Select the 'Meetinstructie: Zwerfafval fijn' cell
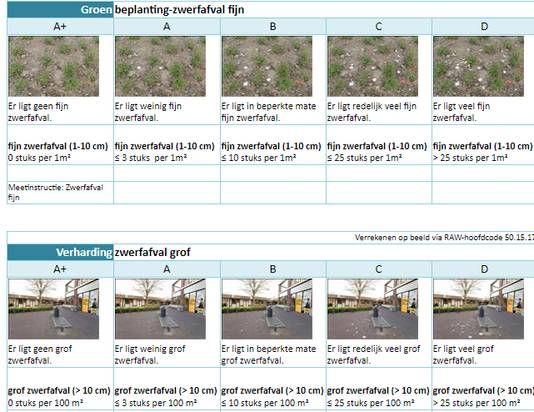 (x=60, y=192)
